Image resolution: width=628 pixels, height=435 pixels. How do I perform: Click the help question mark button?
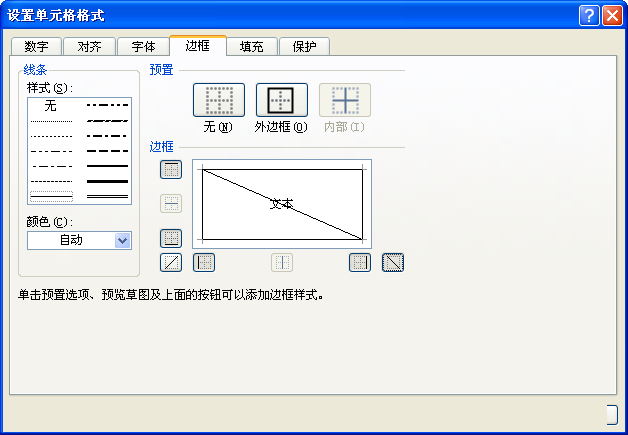[589, 16]
